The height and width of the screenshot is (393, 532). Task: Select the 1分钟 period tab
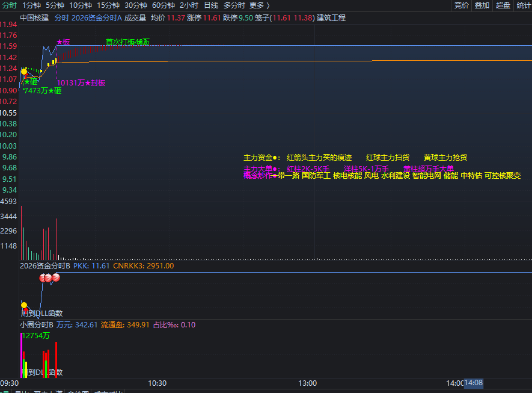tap(31, 5)
